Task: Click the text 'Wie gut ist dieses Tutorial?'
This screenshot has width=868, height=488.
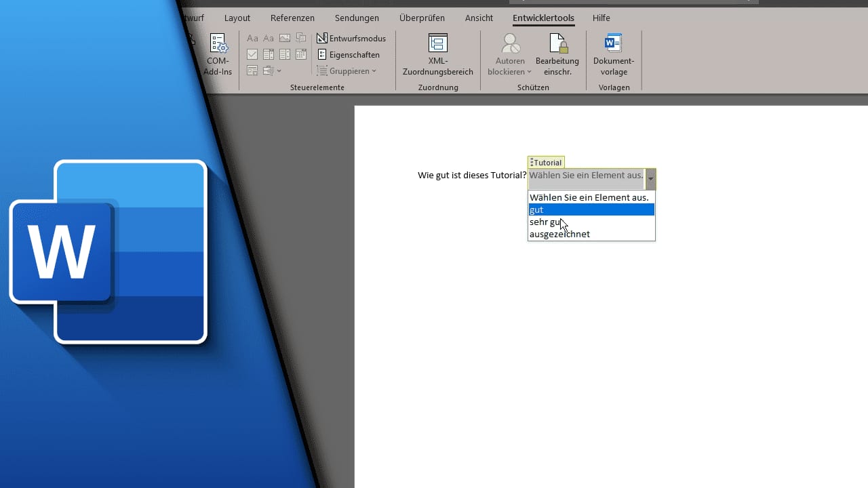Action: point(472,176)
